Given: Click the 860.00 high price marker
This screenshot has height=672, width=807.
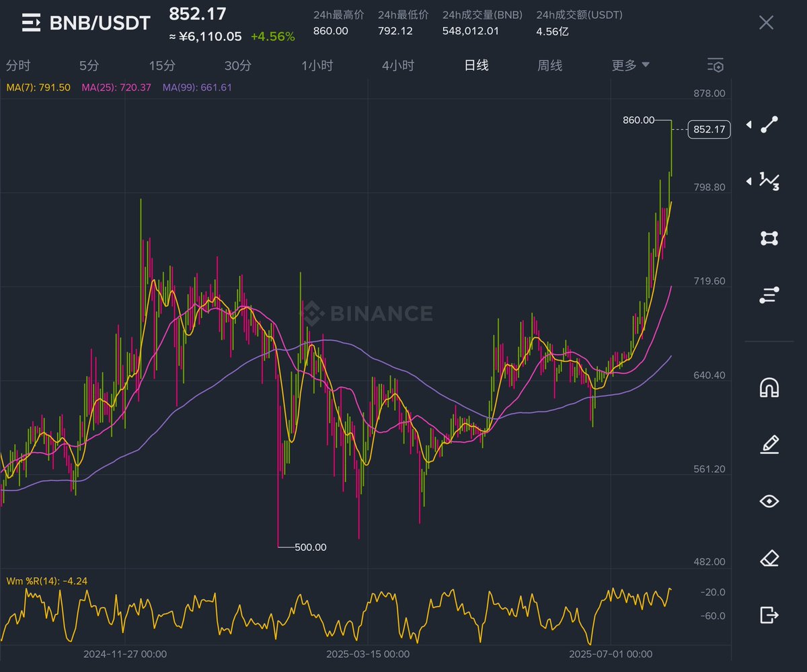Looking at the screenshot, I should pos(638,120).
